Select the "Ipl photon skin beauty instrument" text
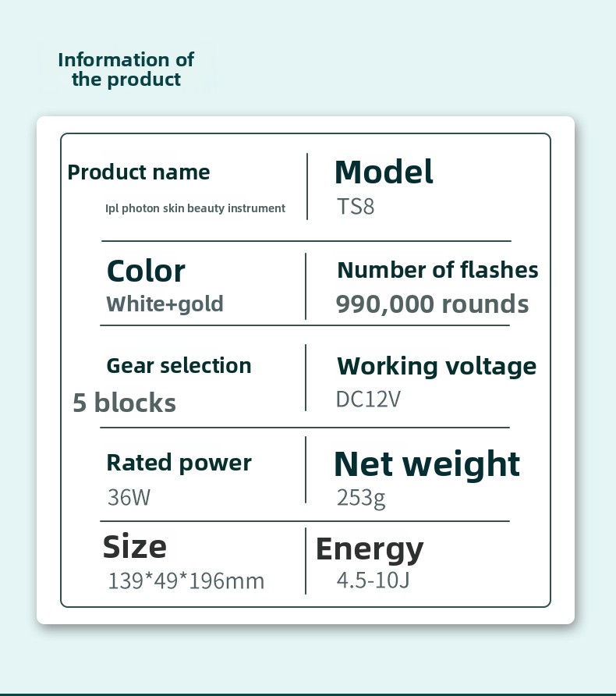 pos(195,208)
